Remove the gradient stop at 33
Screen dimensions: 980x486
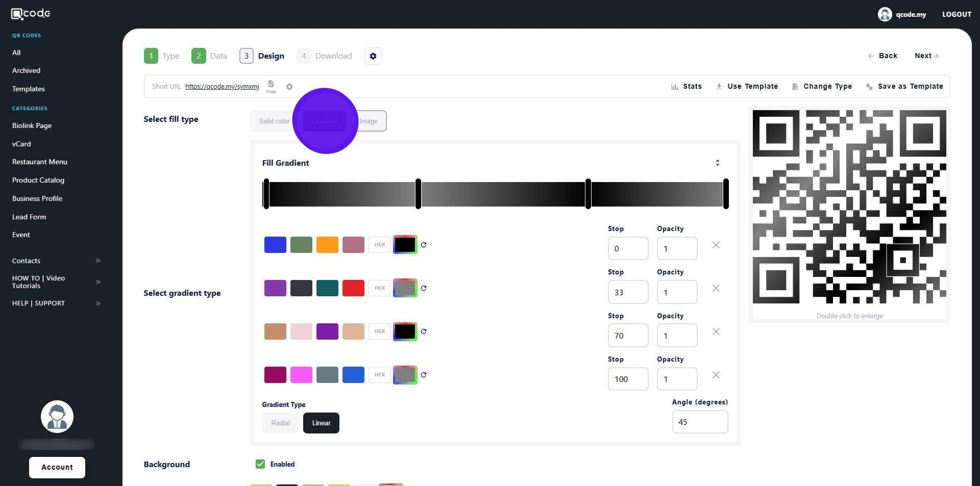(716, 288)
